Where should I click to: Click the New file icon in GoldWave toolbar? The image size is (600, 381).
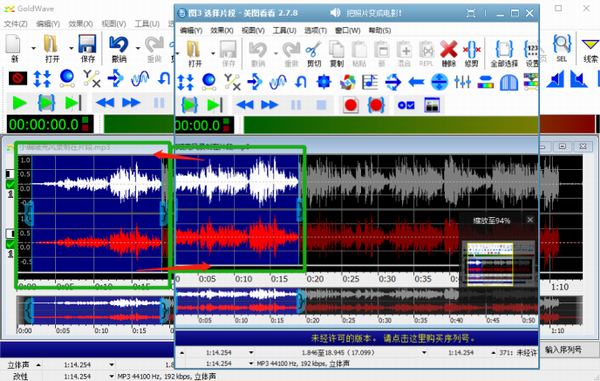point(13,44)
